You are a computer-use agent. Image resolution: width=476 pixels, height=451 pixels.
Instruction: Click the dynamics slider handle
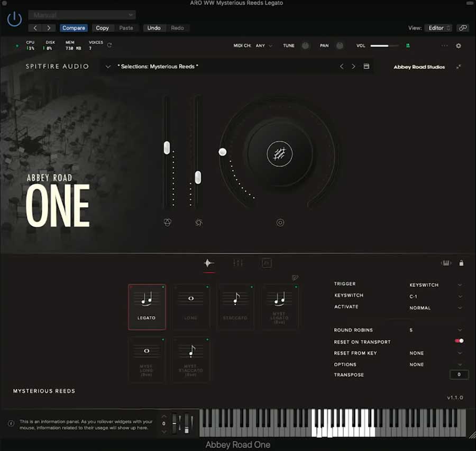point(198,178)
